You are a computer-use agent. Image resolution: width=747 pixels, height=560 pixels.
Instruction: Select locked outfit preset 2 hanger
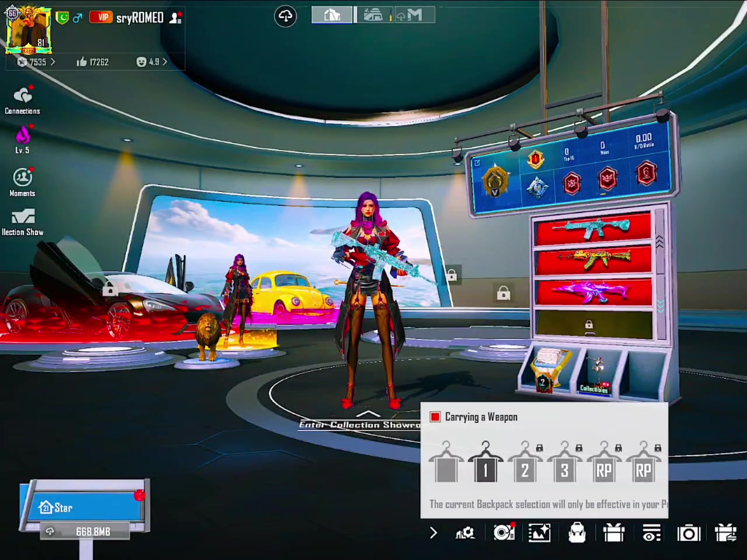pyautogui.click(x=525, y=463)
